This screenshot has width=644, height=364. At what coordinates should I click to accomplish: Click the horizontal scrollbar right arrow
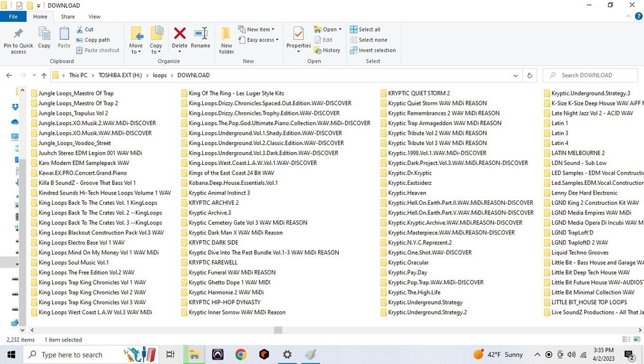[x=640, y=330]
